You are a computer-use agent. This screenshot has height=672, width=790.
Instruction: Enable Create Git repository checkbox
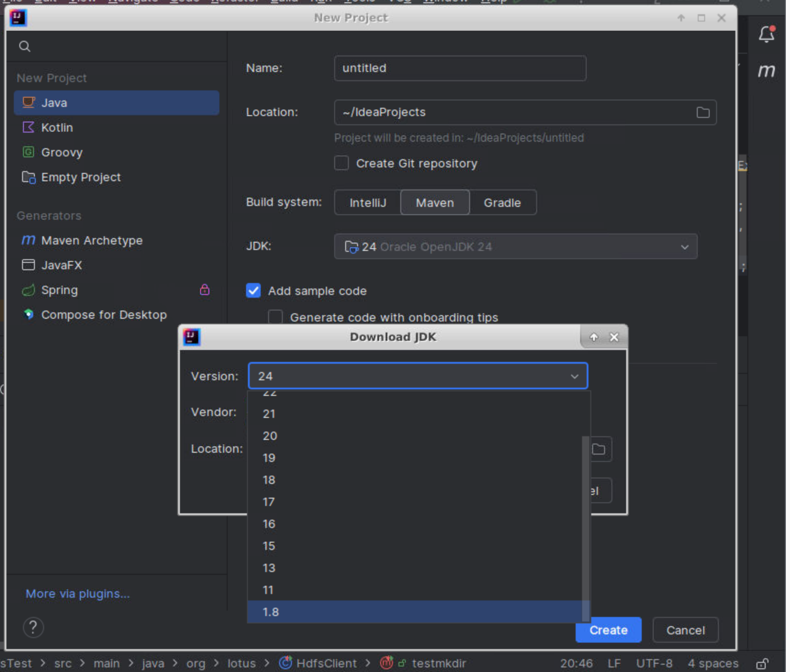point(342,163)
